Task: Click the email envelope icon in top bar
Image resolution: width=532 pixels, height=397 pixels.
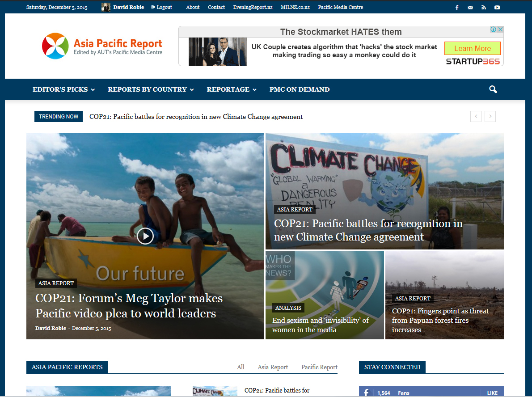Action: 470,8
